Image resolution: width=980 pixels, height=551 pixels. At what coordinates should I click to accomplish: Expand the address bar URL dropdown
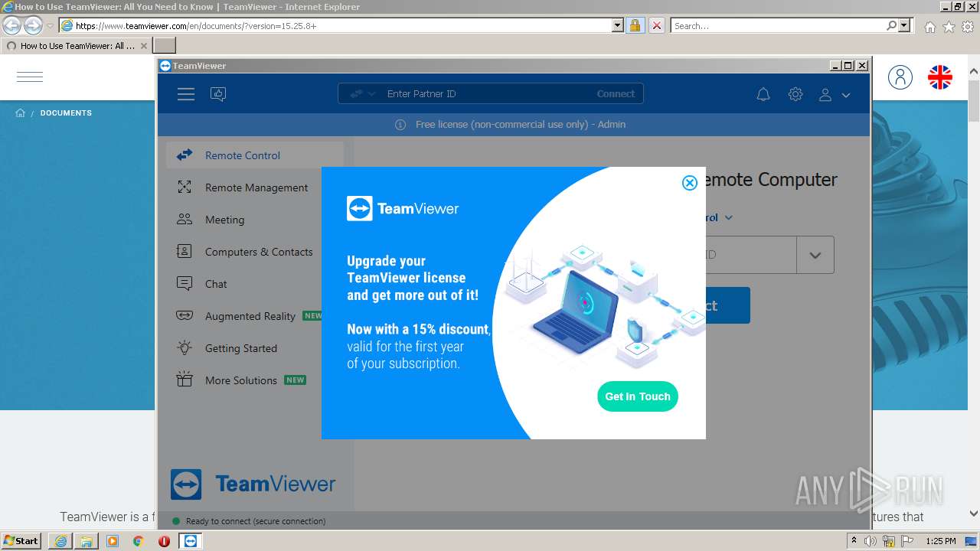pyautogui.click(x=618, y=25)
